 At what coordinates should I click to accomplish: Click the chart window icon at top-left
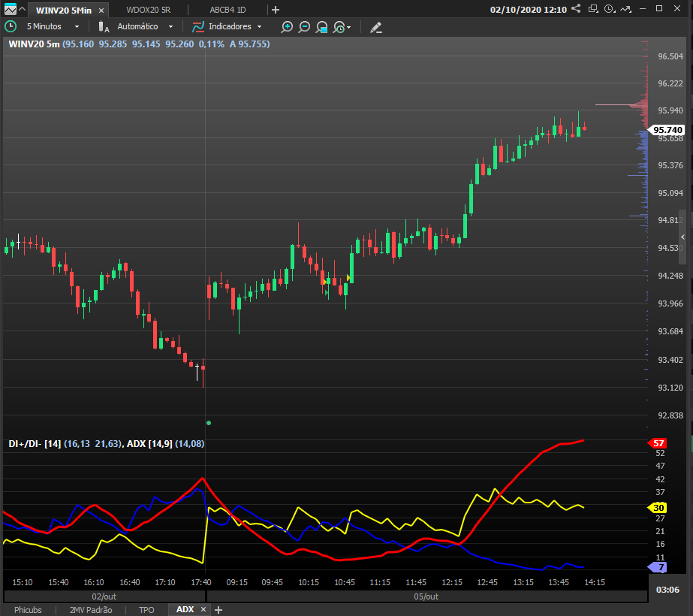click(10, 9)
